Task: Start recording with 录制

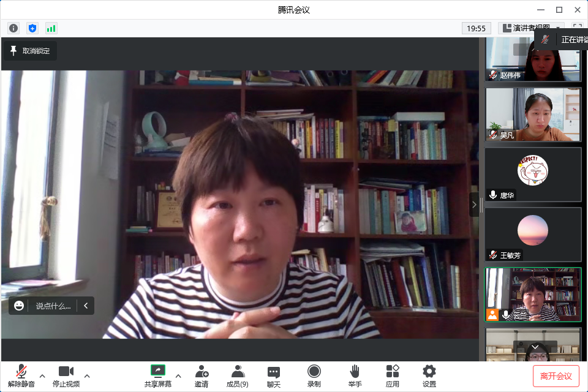Action: point(314,376)
